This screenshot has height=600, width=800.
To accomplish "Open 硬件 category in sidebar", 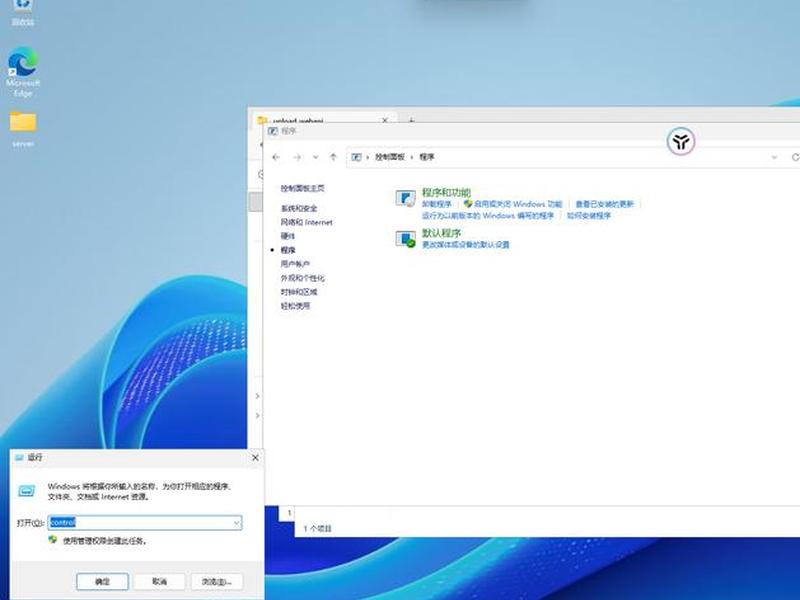I will coord(287,236).
